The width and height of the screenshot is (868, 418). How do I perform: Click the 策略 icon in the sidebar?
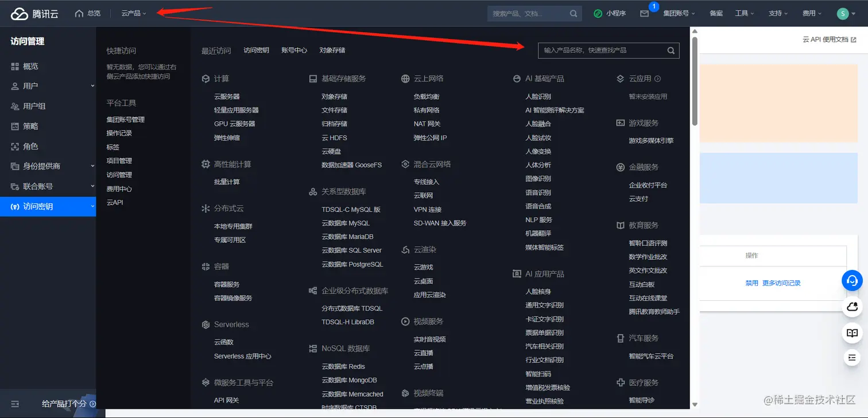(15, 126)
